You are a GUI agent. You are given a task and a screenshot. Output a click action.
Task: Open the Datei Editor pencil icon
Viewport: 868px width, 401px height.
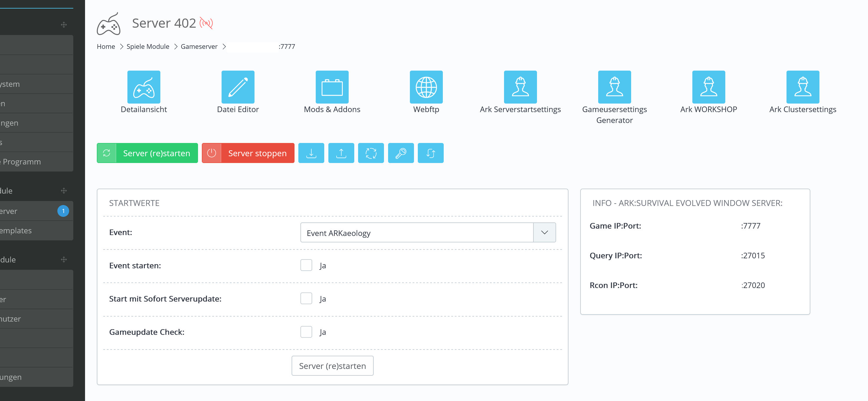coord(237,87)
